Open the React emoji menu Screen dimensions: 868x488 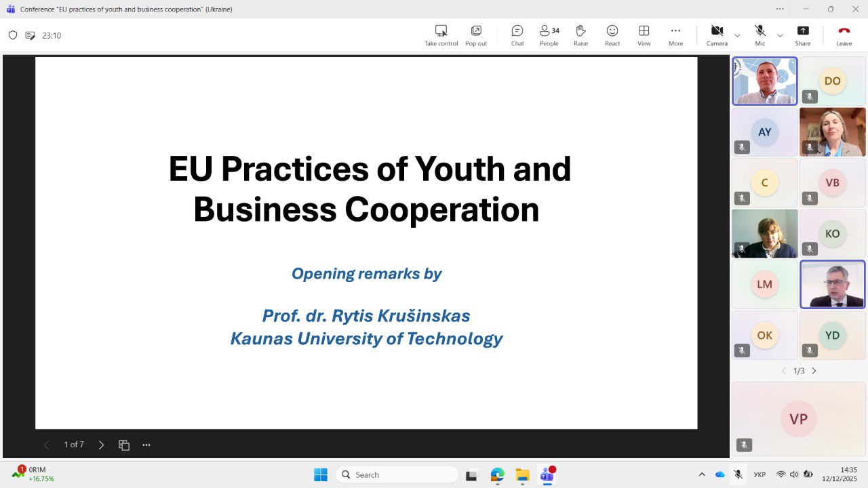coord(612,35)
